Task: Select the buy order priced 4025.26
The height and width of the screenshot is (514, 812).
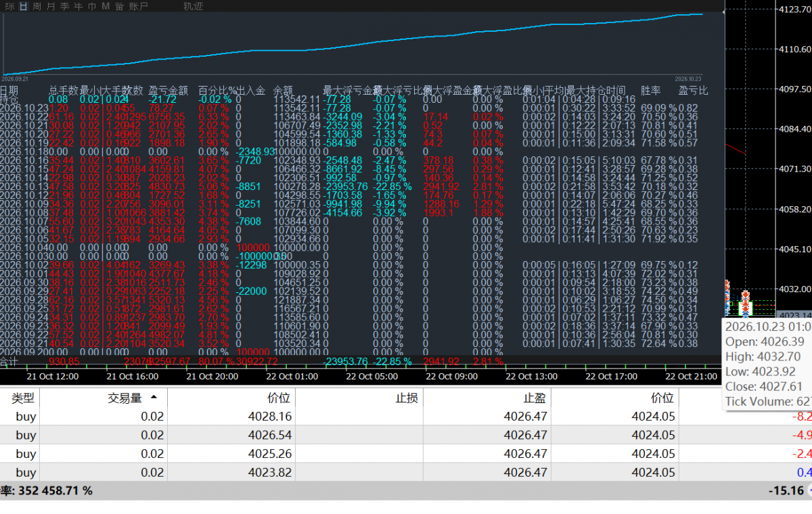Action: 406,454
